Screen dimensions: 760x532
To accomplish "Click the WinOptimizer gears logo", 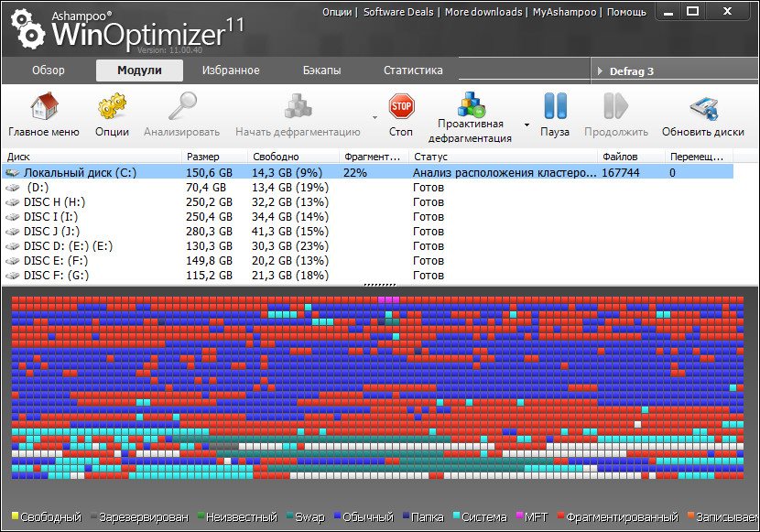I will tap(27, 28).
